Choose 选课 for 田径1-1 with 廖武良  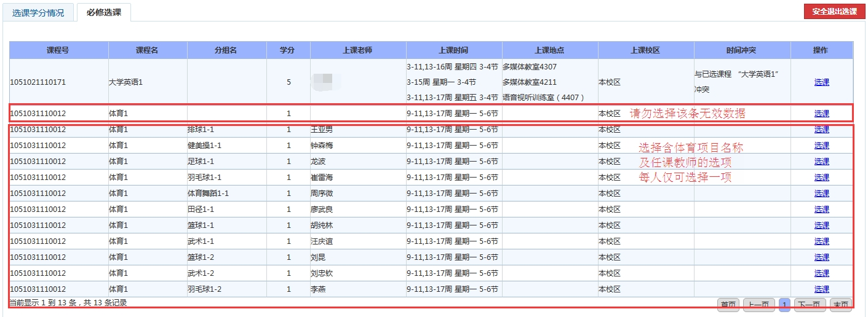point(821,209)
